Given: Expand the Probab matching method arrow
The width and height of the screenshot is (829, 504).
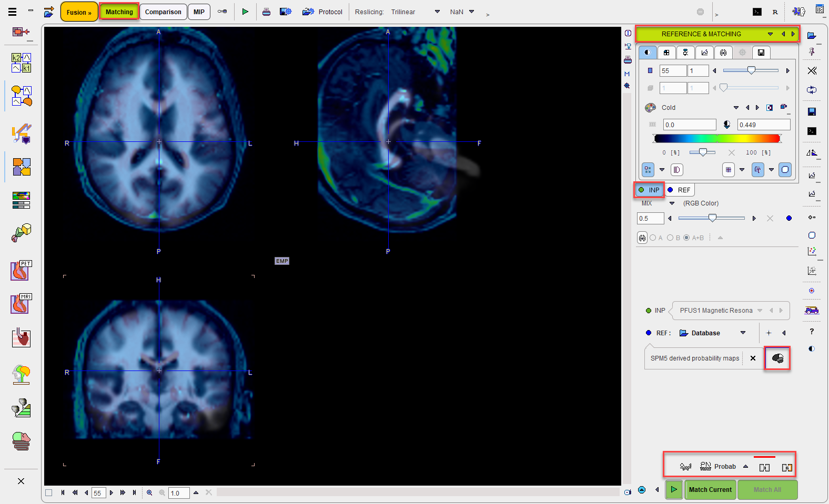Looking at the screenshot, I should 745,466.
